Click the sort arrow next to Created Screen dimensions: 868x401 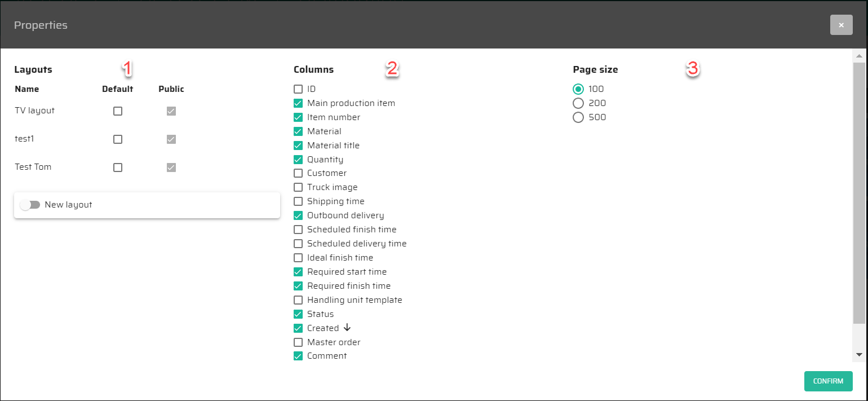tap(347, 328)
